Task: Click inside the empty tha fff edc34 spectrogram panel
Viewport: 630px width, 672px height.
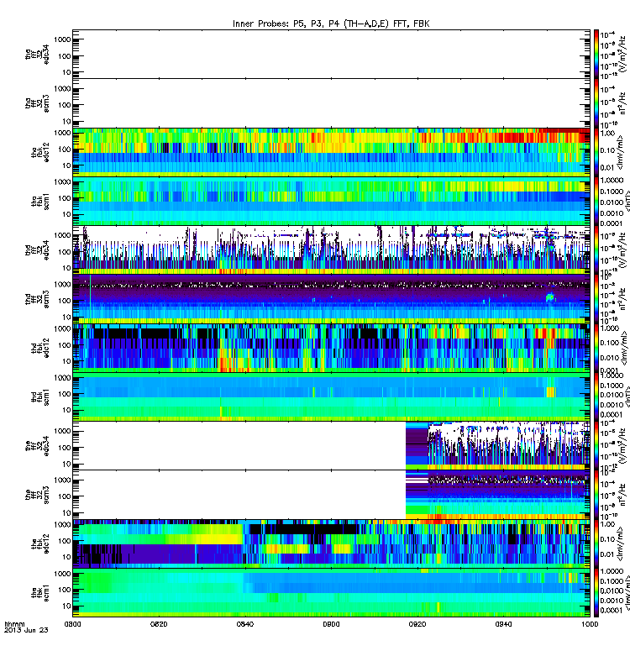Action: tap(331, 54)
